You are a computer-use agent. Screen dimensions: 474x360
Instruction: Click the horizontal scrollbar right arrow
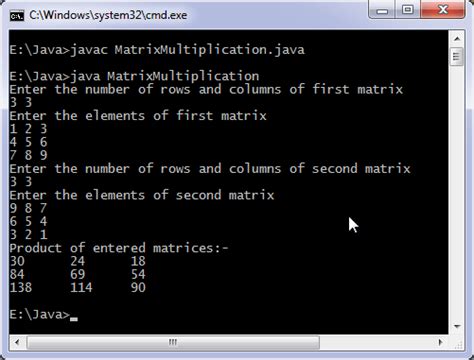[440, 342]
